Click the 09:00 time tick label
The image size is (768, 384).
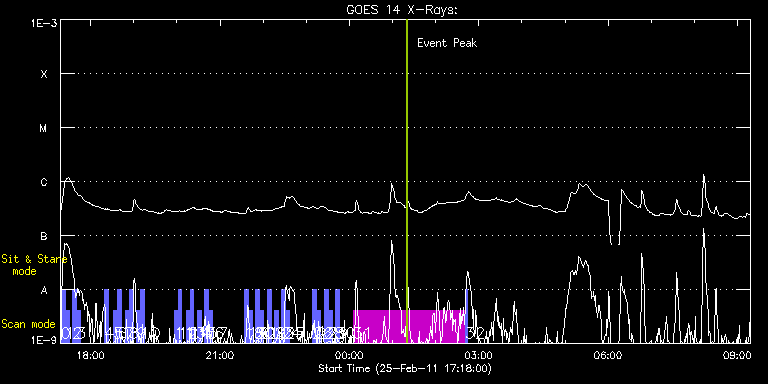point(737,354)
